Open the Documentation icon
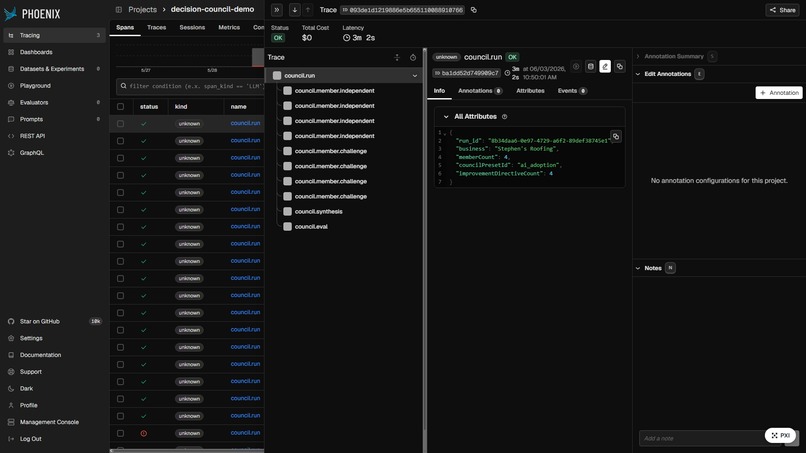This screenshot has height=453, width=806. (x=11, y=355)
